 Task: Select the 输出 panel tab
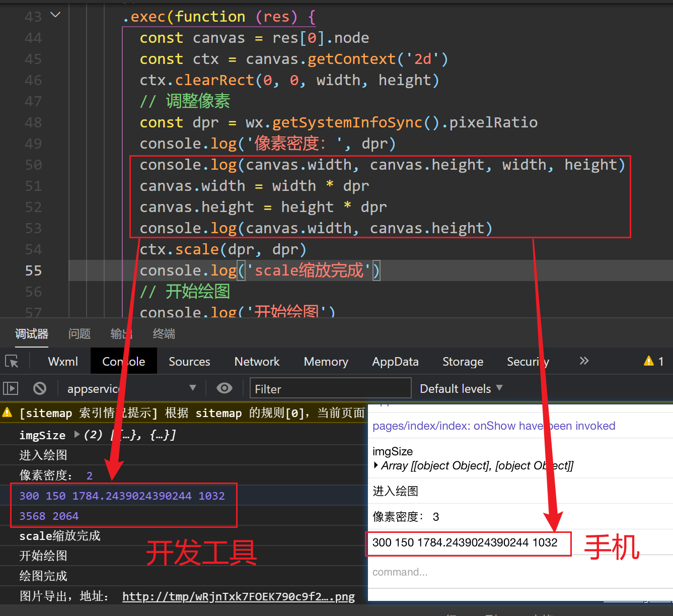click(x=121, y=333)
